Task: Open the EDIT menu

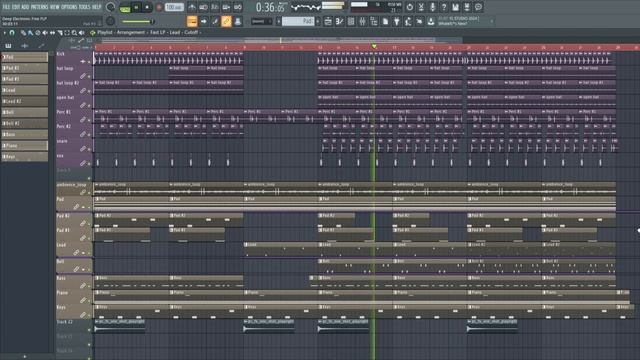Action: 16,7
